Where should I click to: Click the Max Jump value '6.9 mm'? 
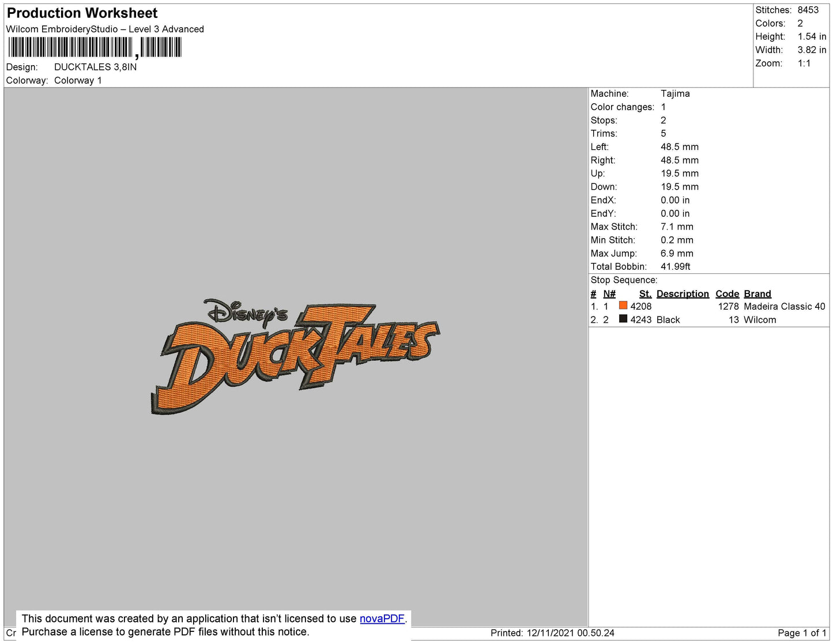[677, 253]
